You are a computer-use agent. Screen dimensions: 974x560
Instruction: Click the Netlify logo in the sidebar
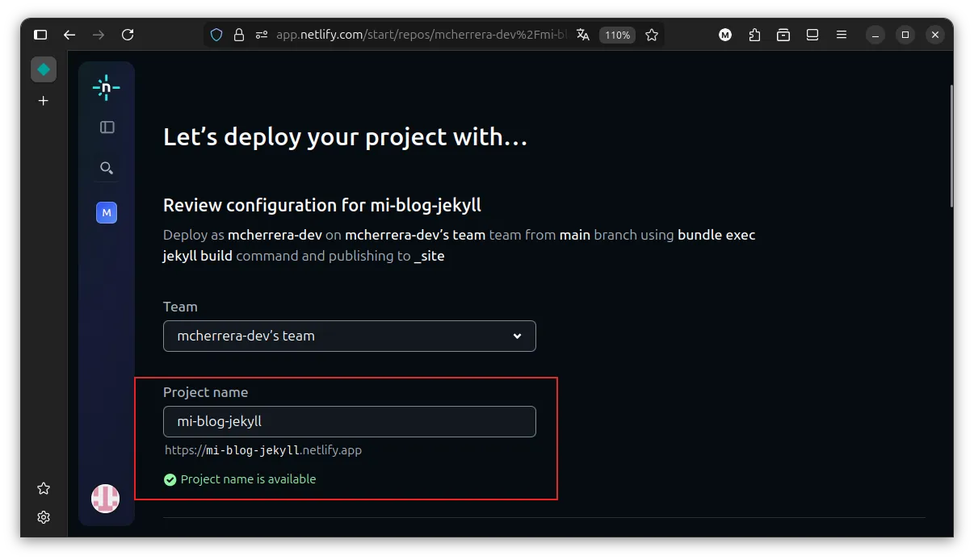106,87
